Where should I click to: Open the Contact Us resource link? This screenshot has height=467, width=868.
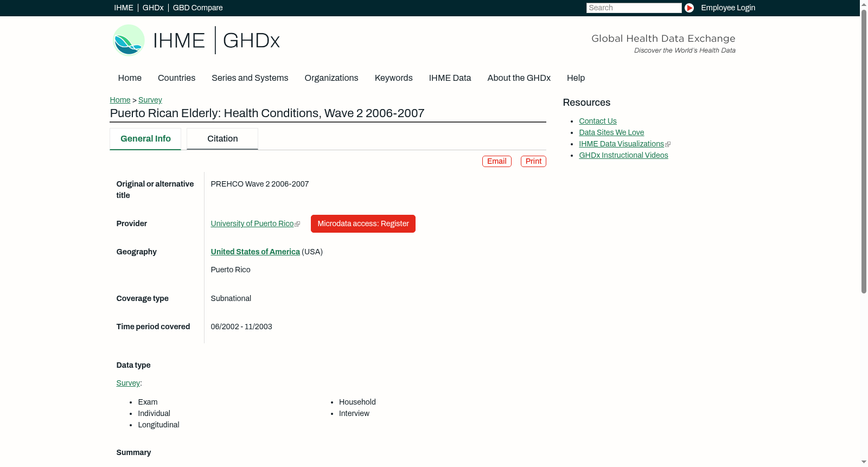point(598,121)
